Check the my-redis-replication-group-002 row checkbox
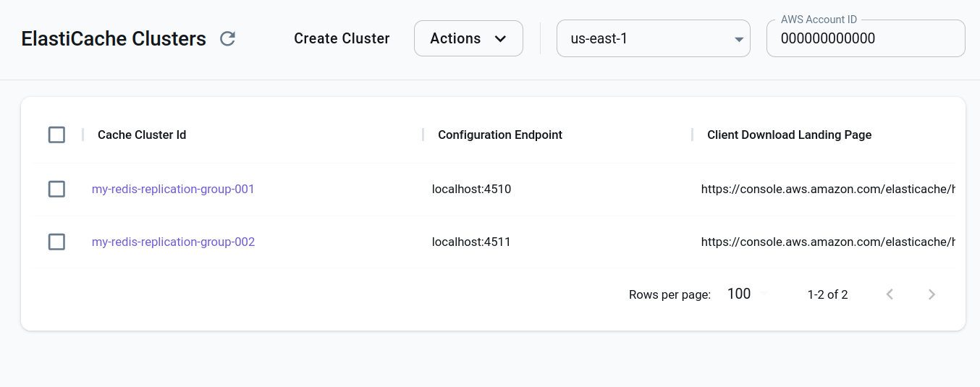Viewport: 980px width, 387px height. [x=56, y=242]
